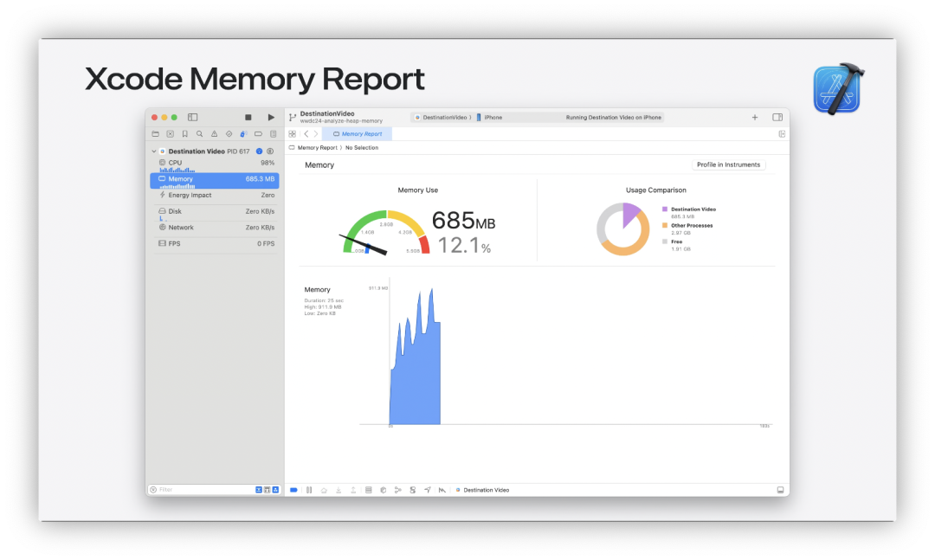The width and height of the screenshot is (935, 560).
Task: Select the Energy Impact gauge row
Action: (215, 196)
